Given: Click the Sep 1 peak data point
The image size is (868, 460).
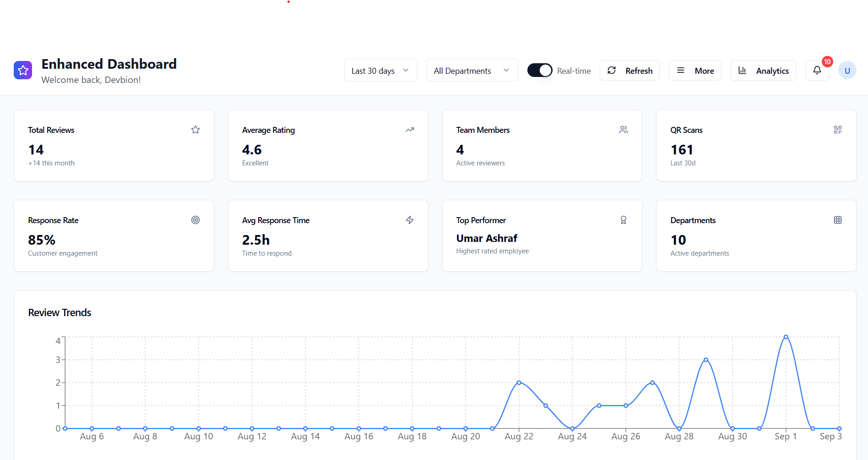Looking at the screenshot, I should click(786, 337).
